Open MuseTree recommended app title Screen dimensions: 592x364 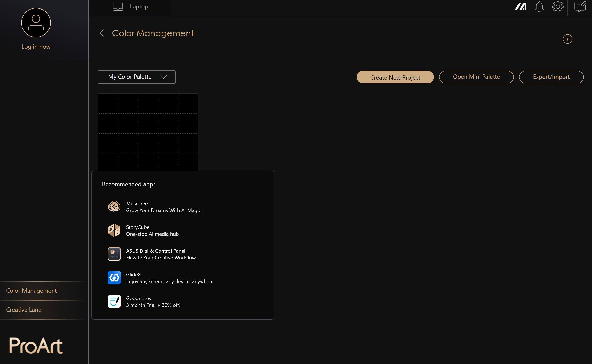click(137, 203)
